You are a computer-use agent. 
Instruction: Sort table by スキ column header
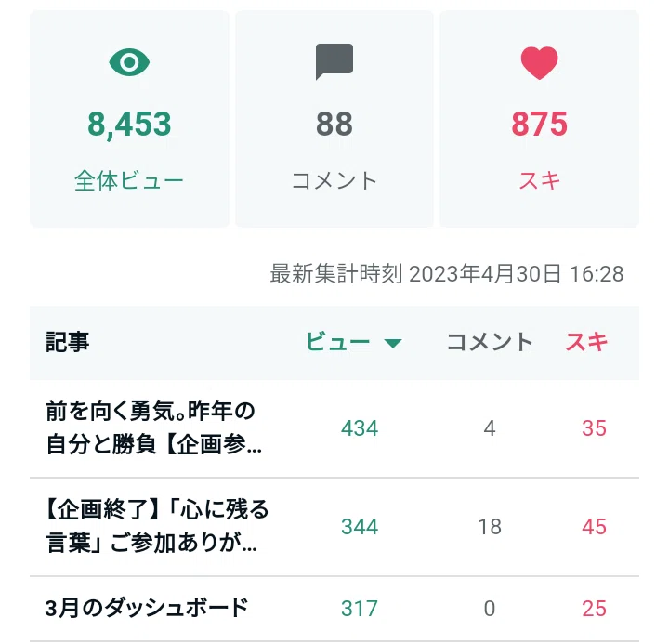tap(586, 342)
